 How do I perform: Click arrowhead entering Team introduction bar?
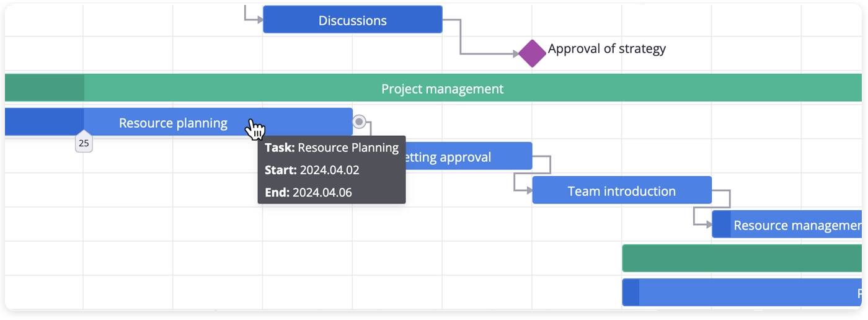[528, 190]
